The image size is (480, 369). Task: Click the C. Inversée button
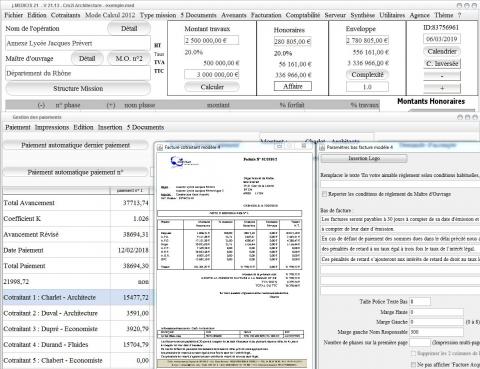(442, 64)
